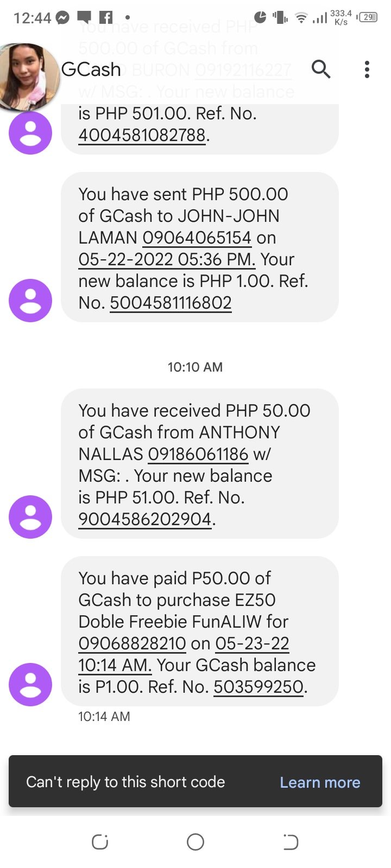Tap reference number 4004581082788

point(142,135)
